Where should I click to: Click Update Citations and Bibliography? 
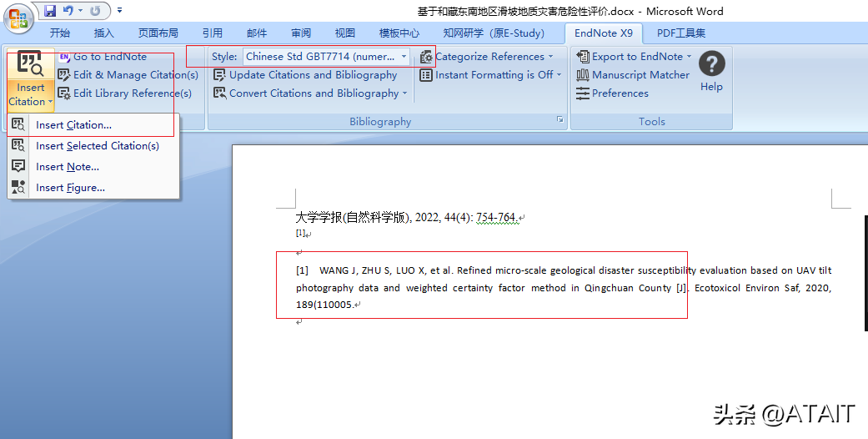[305, 75]
